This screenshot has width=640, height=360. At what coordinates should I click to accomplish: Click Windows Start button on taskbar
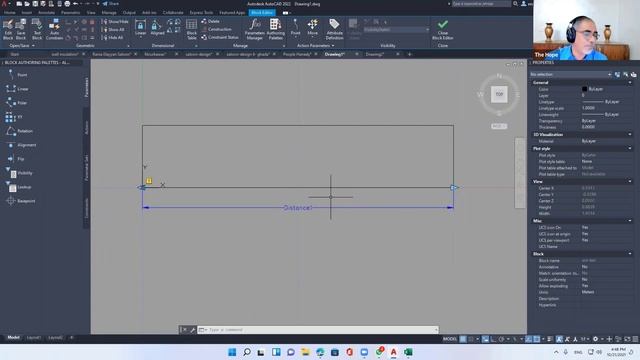click(232, 352)
